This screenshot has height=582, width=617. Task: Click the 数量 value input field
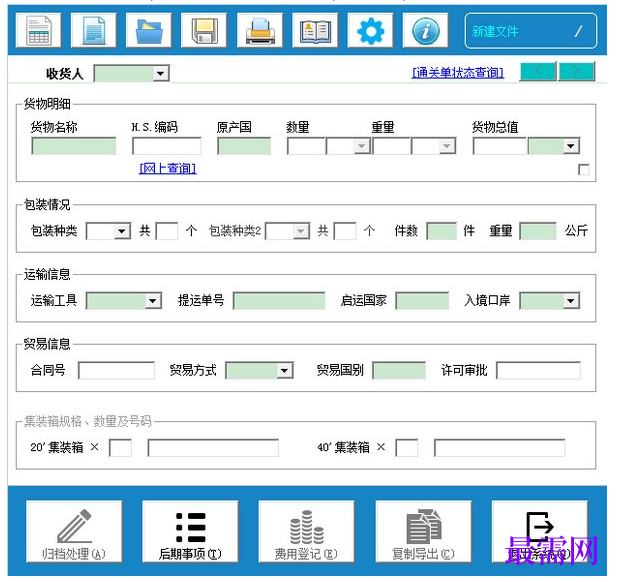(x=306, y=146)
